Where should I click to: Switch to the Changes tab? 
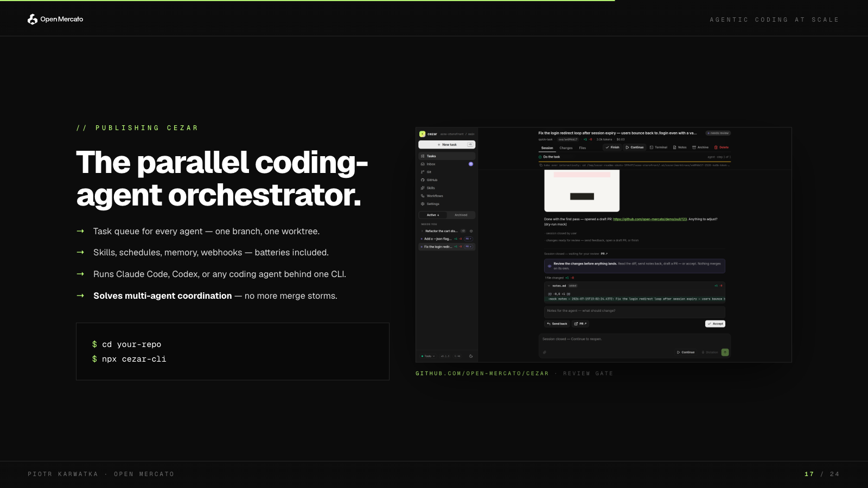click(566, 148)
